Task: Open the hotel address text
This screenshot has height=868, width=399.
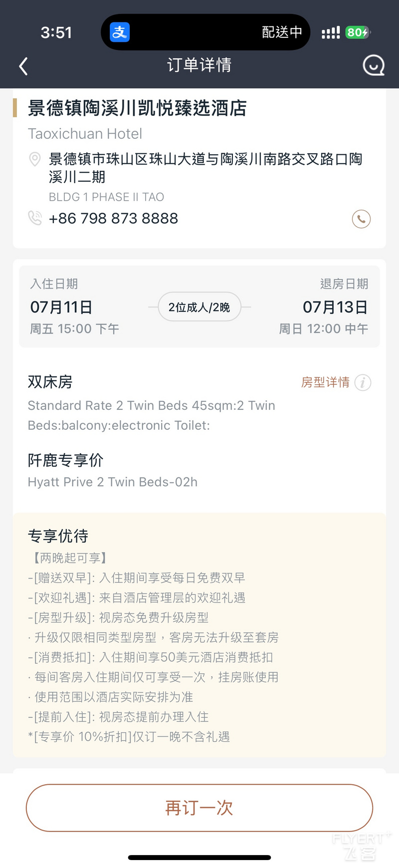Action: click(x=205, y=168)
